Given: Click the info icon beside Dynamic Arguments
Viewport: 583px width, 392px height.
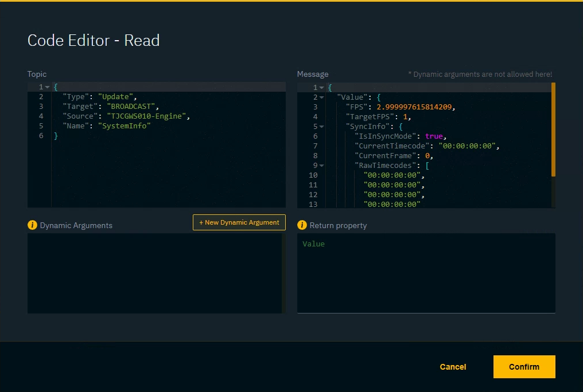Looking at the screenshot, I should coord(33,225).
